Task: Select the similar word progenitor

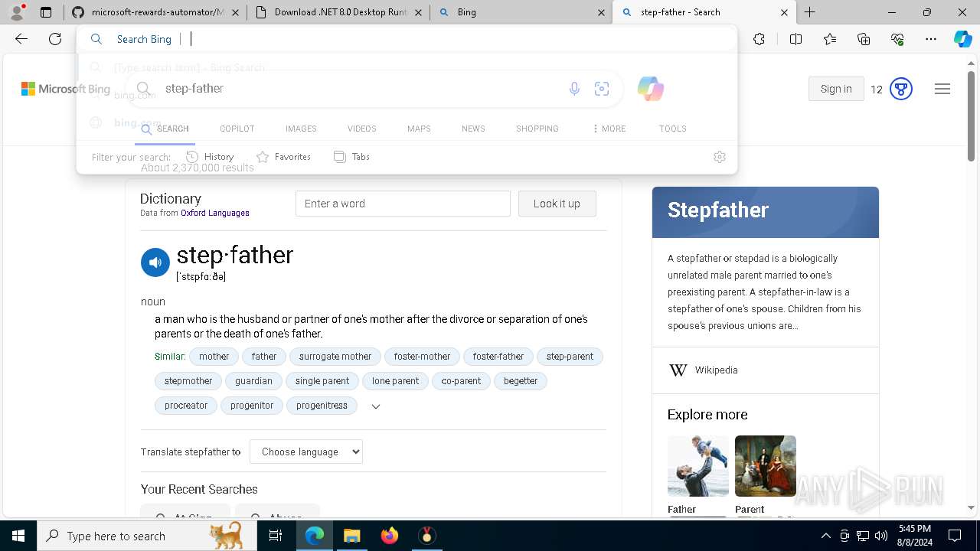Action: coord(252,406)
